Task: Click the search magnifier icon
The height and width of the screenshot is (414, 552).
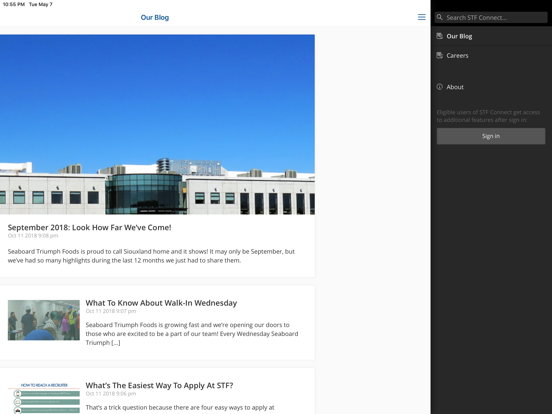Action: point(440,17)
